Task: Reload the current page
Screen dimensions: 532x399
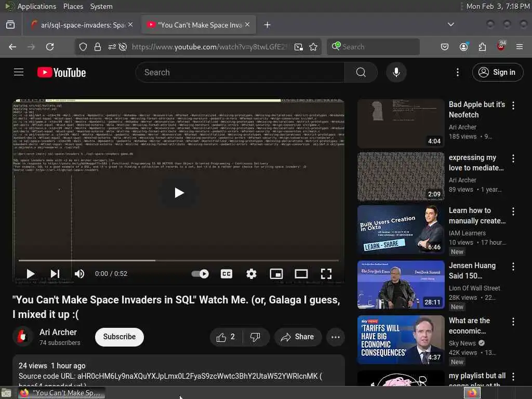Action: (50, 47)
